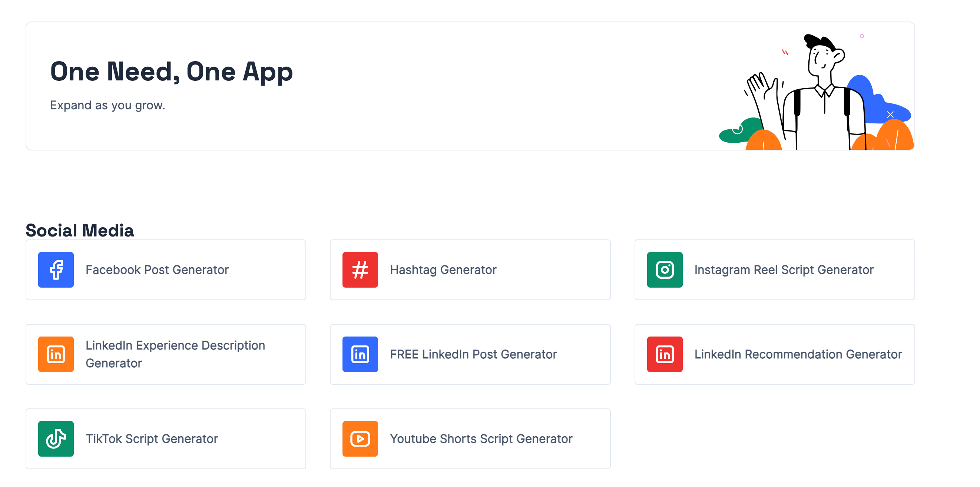980x487 pixels.
Task: Click the waving man illustration in the banner
Action: 817,92
